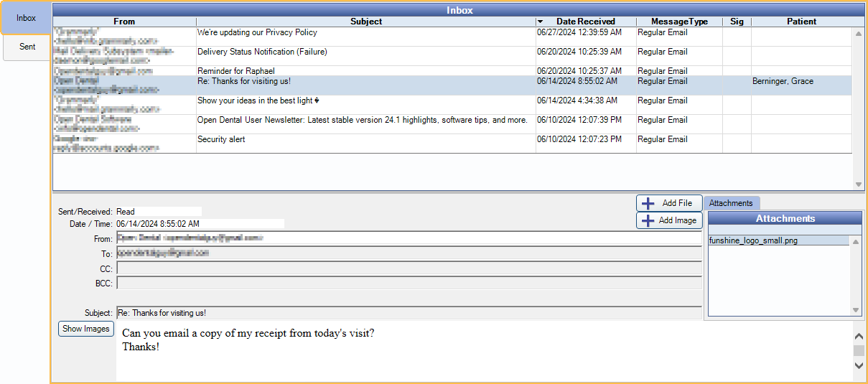
Task: Open the Privacy Policy update email
Action: coord(257,33)
